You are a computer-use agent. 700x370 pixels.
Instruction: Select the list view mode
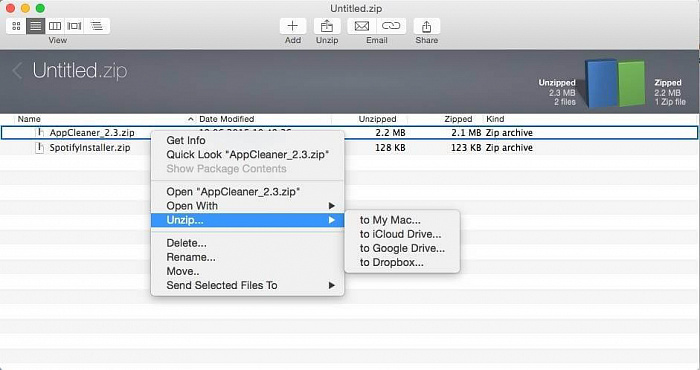(35, 26)
